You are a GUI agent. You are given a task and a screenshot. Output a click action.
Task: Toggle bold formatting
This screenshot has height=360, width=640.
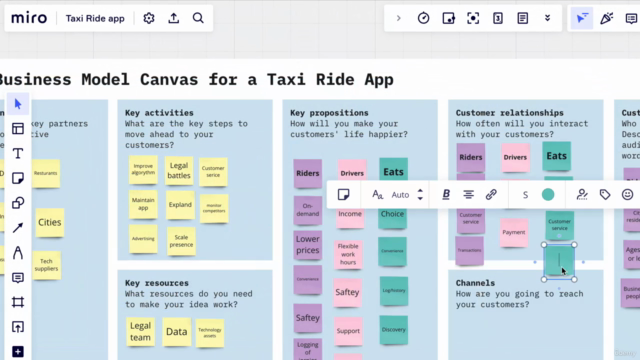(446, 195)
